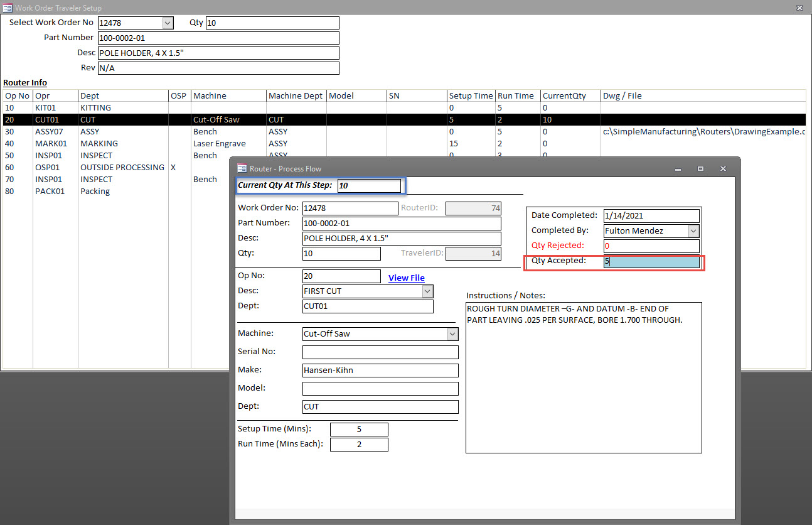Open the Select Work Order No dropdown
The height and width of the screenshot is (525, 812).
(166, 23)
